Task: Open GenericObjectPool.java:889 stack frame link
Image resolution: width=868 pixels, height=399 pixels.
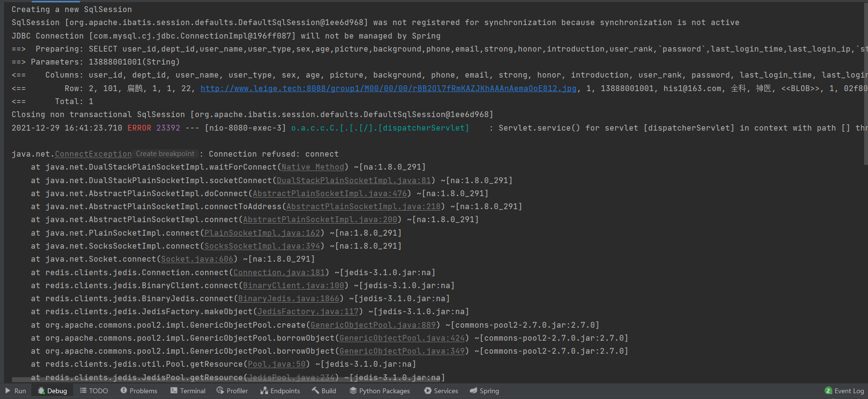Action: (373, 325)
